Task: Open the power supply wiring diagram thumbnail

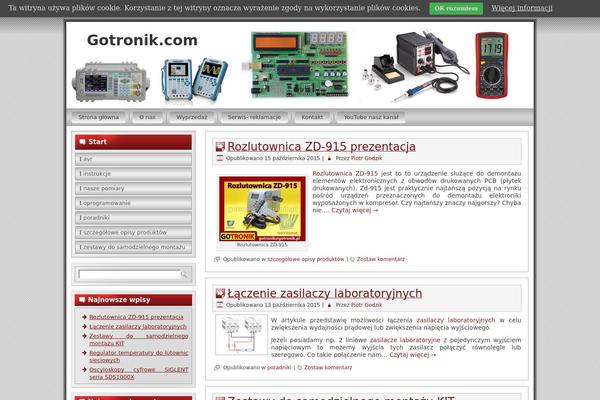Action: tap(241, 335)
